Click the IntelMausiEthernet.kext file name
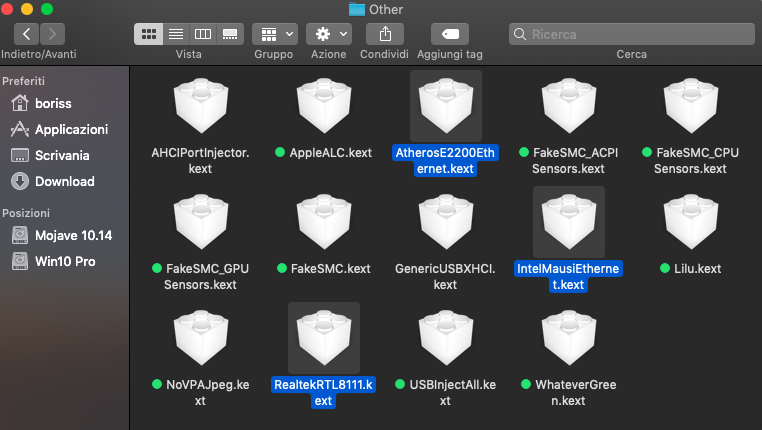 pos(568,276)
